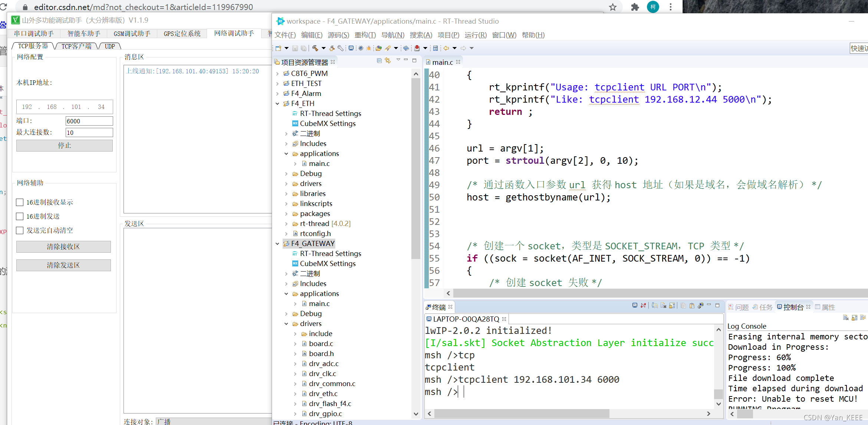The width and height of the screenshot is (868, 425).
Task: Expand the libraries folder under F4_ETH
Action: pyautogui.click(x=286, y=194)
